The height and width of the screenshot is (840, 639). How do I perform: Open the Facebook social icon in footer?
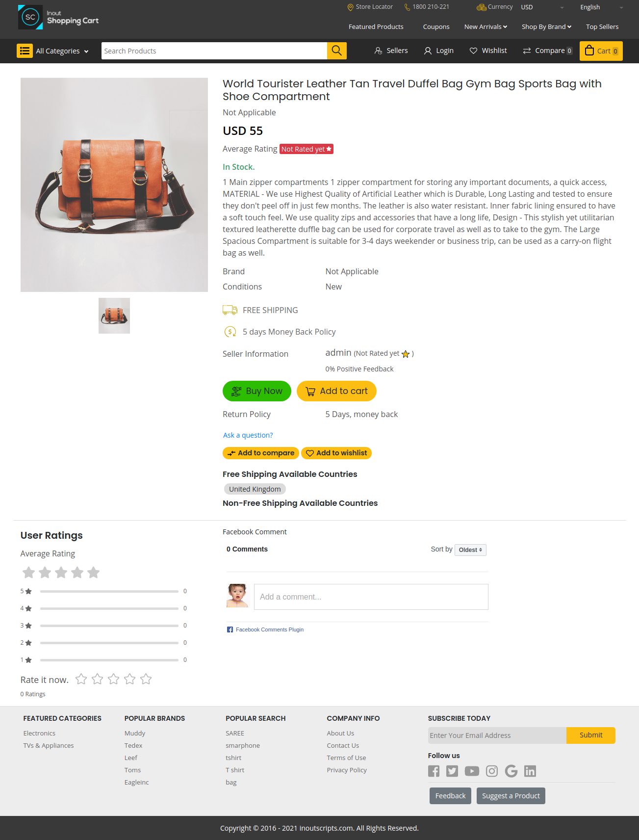(434, 771)
